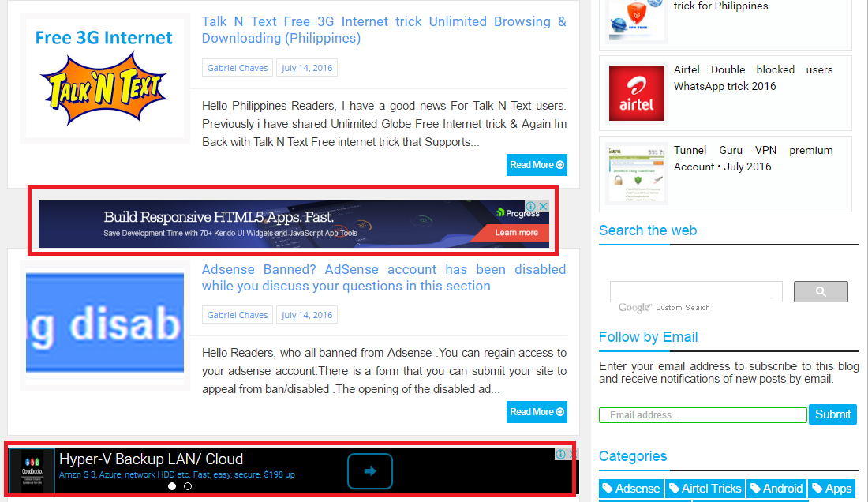The image size is (868, 502).
Task: Click the magnifier search button
Action: [821, 292]
